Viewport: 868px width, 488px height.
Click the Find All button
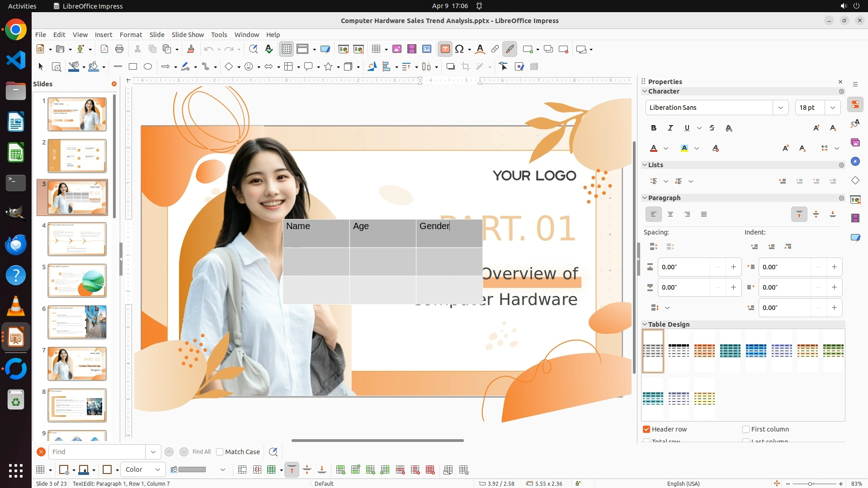tap(201, 452)
